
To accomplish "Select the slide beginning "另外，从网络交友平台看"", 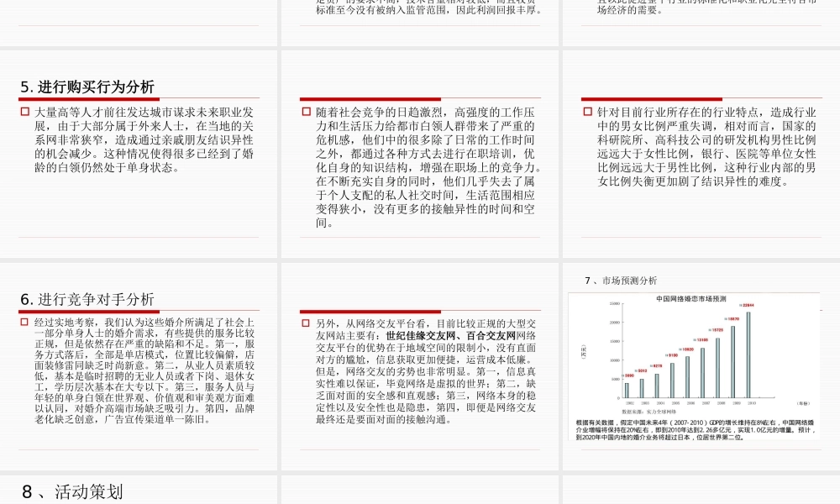I will pos(420,366).
